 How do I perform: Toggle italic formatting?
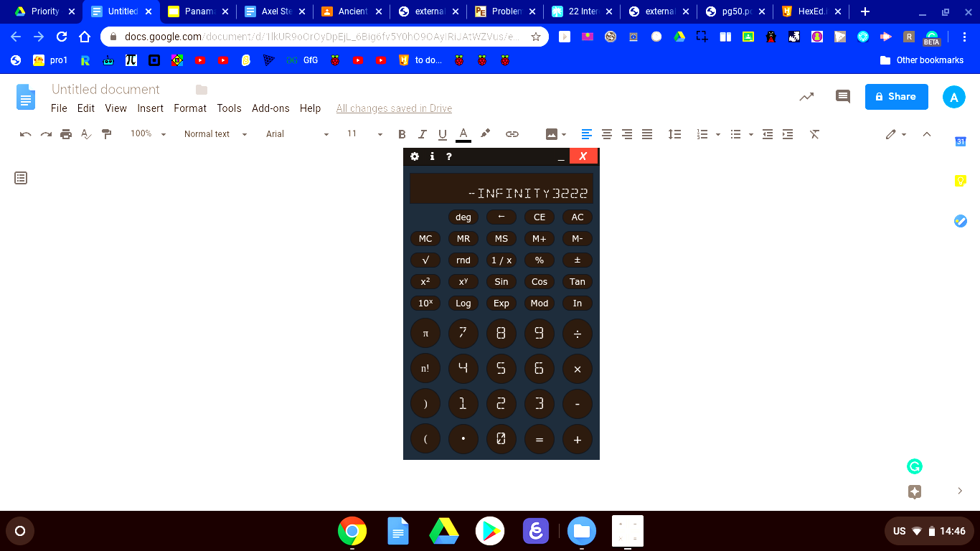(423, 134)
